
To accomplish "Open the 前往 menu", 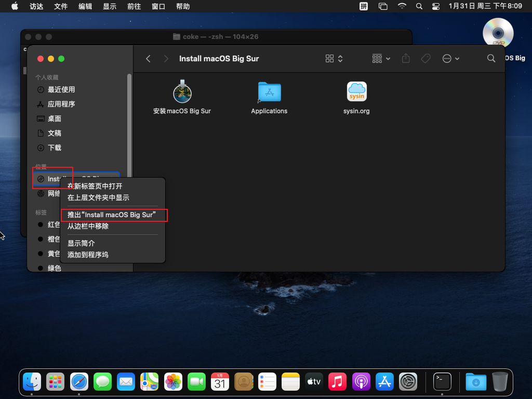I will 134,6.
